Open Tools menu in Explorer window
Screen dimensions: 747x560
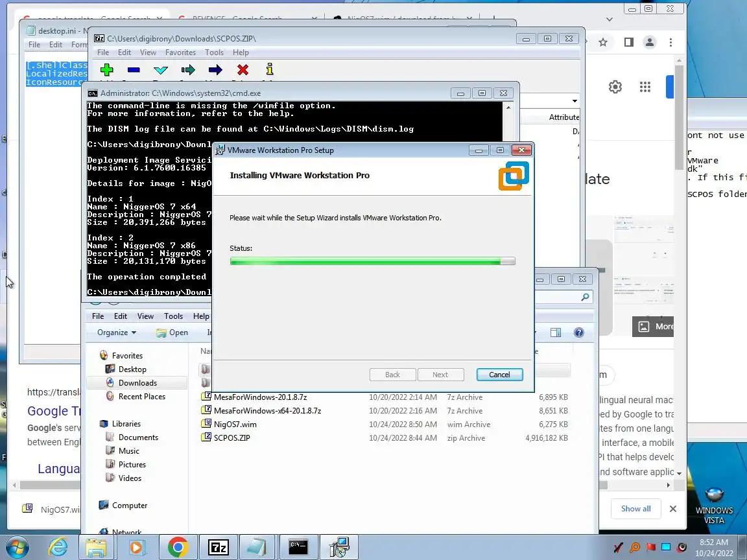pos(173,316)
